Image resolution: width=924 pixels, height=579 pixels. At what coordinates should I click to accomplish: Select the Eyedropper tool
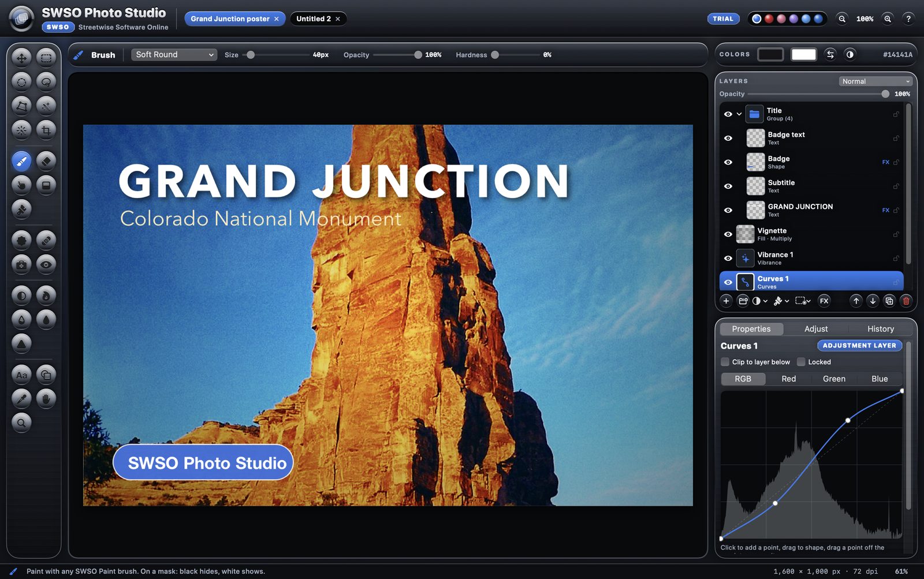21,398
